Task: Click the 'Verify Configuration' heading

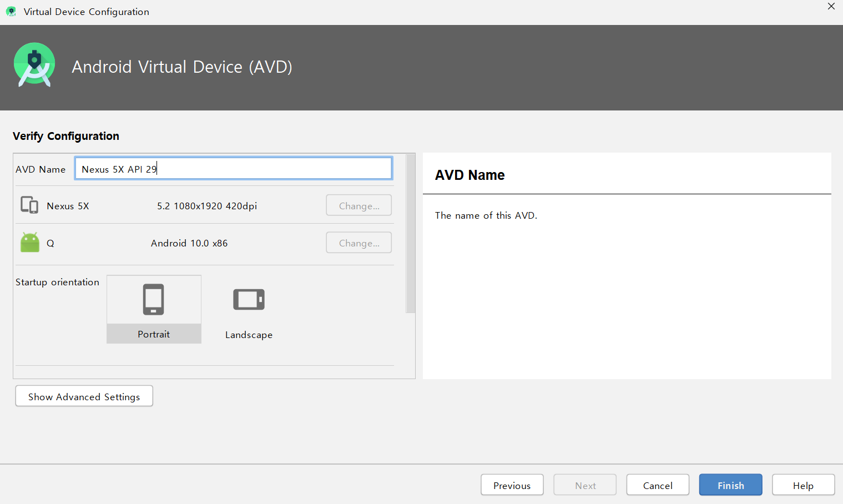Action: [x=66, y=136]
